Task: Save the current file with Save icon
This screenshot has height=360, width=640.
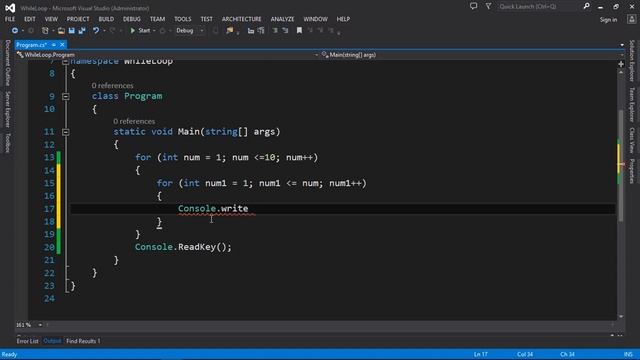Action: pos(71,31)
